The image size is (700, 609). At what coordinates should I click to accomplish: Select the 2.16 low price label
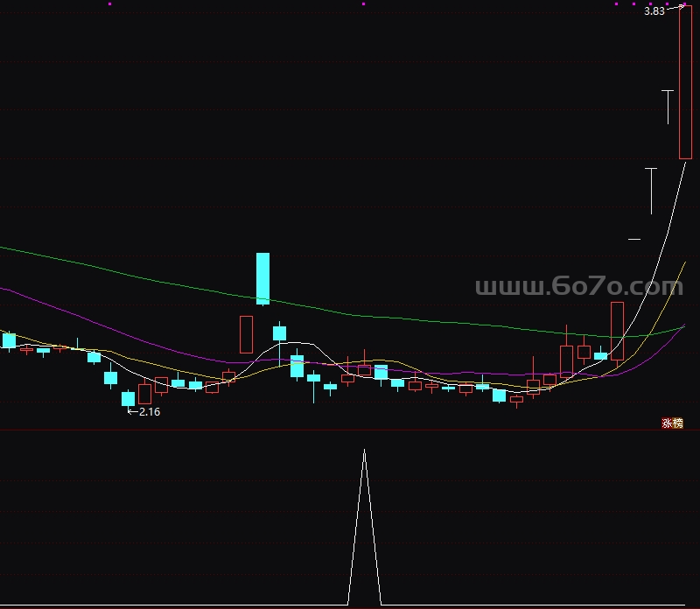coord(150,411)
